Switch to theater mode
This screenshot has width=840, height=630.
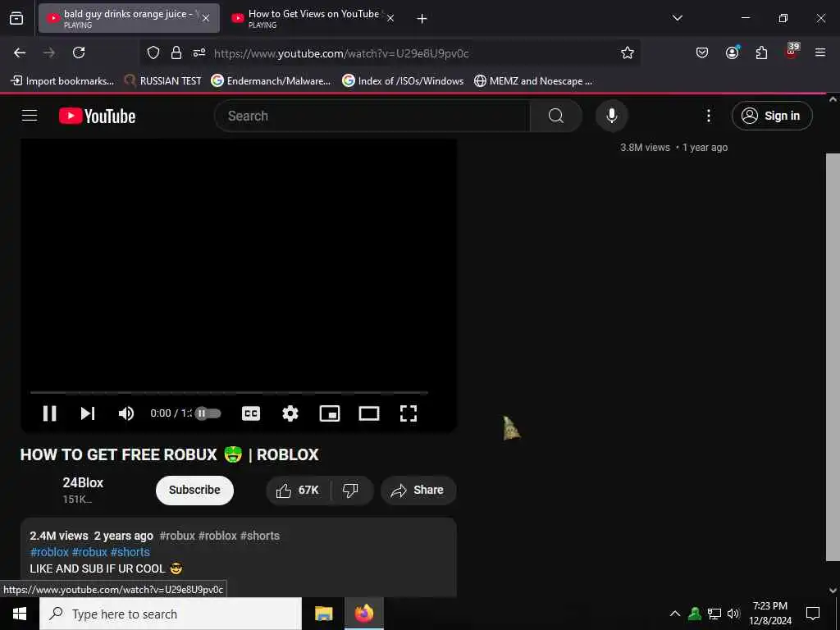click(x=369, y=413)
